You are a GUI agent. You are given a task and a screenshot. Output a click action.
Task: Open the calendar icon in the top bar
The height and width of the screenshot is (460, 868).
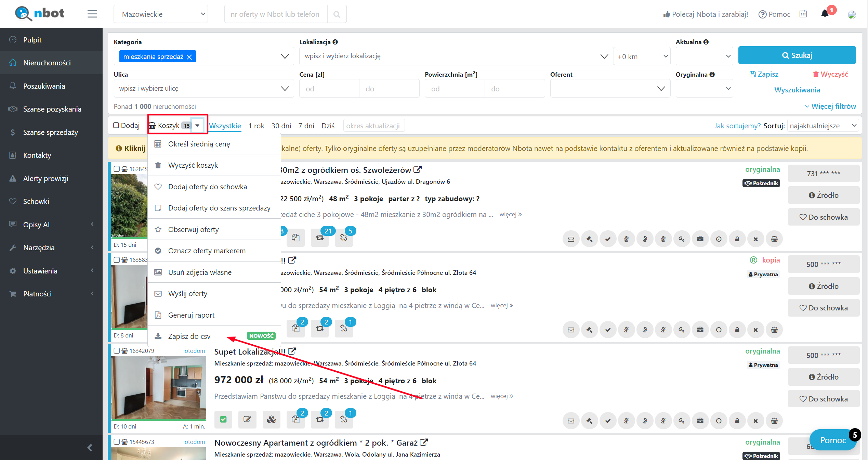[803, 14]
